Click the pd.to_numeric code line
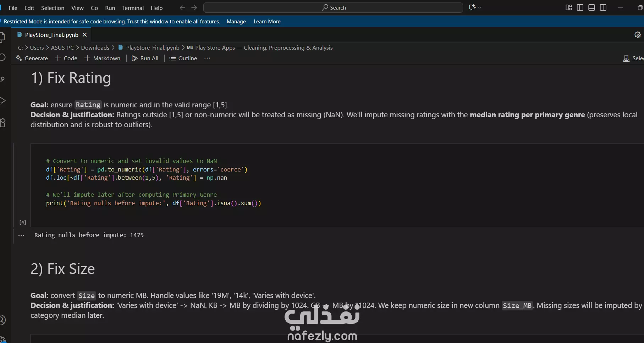 pyautogui.click(x=147, y=169)
